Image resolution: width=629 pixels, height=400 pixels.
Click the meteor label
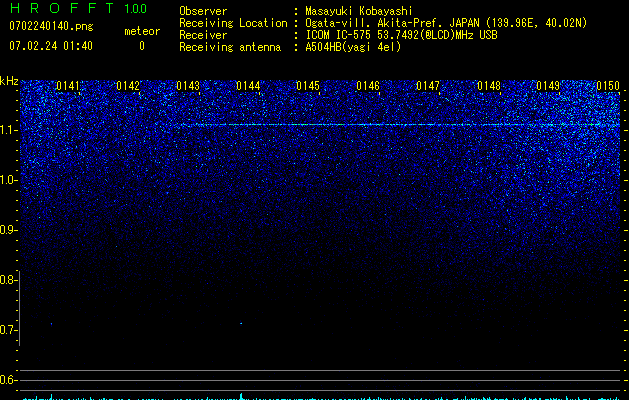pyautogui.click(x=142, y=31)
